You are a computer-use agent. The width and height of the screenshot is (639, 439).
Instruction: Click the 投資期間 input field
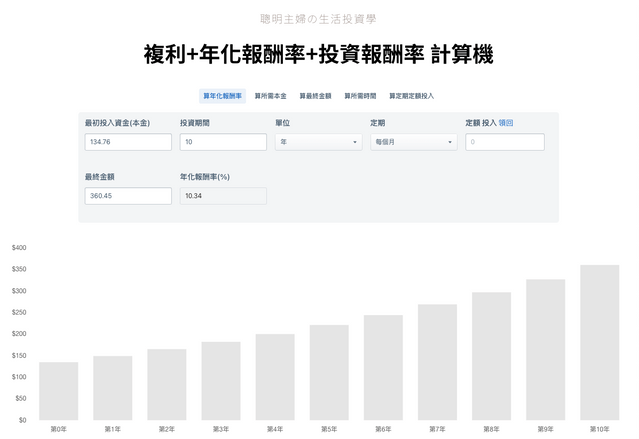[223, 142]
